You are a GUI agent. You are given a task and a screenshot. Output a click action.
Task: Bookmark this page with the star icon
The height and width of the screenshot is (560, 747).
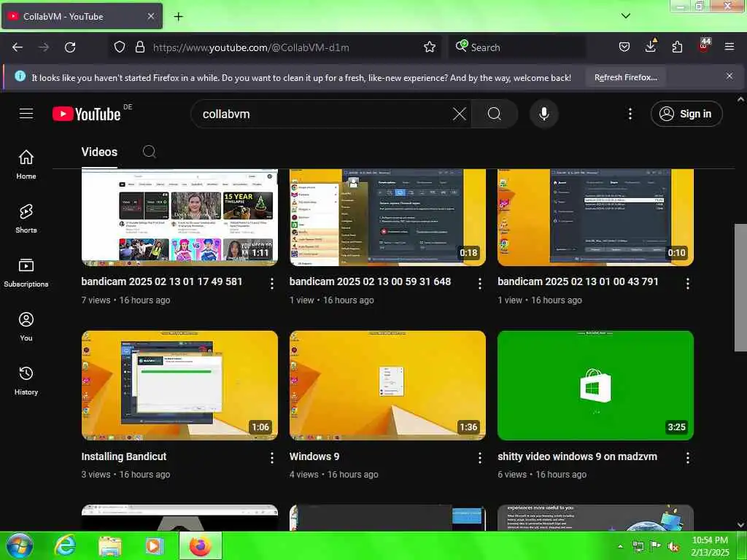click(430, 47)
